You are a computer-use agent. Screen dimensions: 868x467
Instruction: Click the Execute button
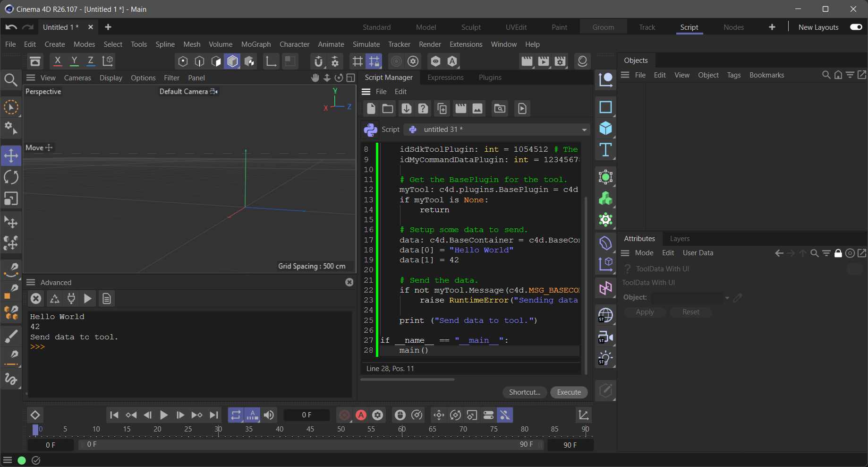tap(569, 392)
